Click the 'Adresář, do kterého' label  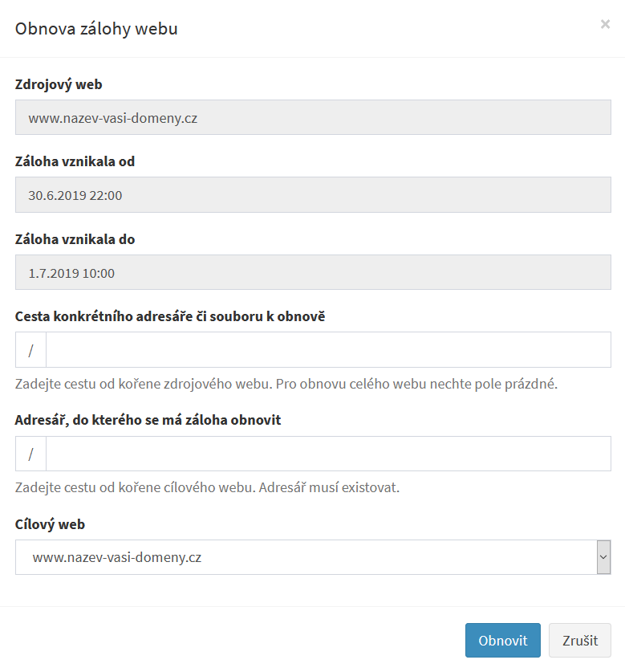tap(148, 420)
